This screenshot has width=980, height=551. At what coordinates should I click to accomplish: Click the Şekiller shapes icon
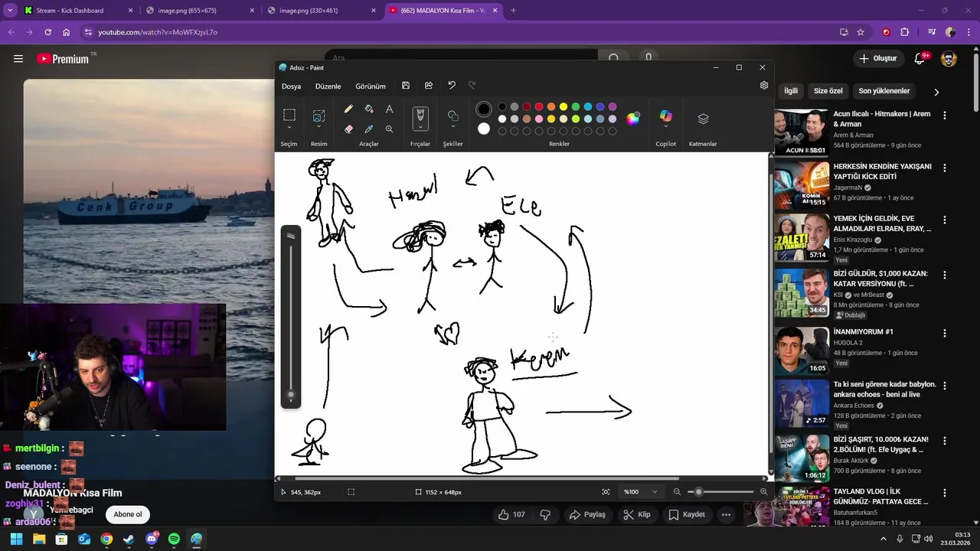[x=452, y=116]
